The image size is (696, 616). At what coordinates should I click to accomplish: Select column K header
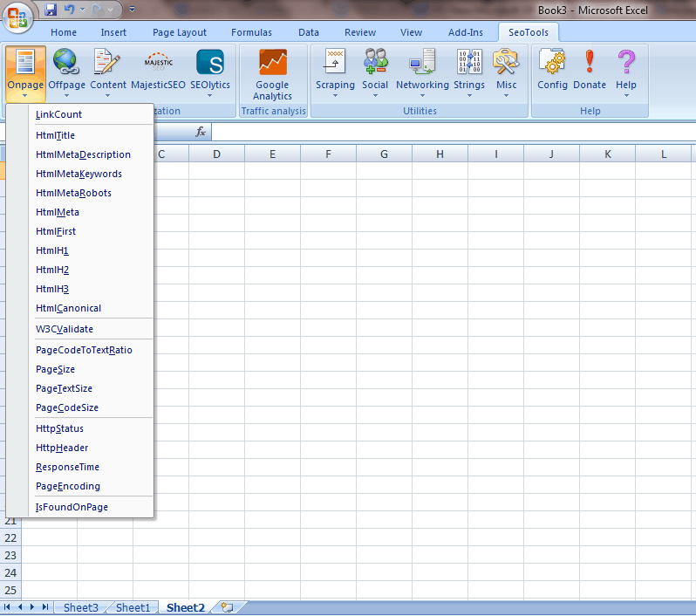[x=607, y=154]
